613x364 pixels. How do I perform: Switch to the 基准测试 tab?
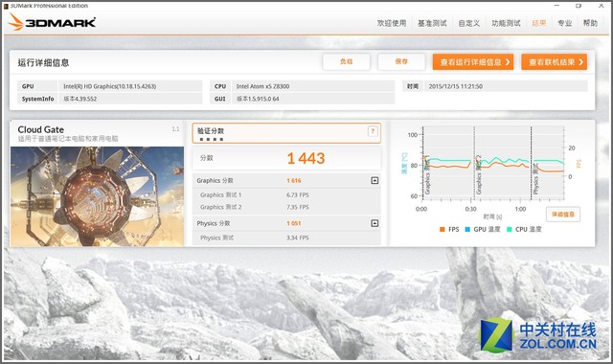432,23
